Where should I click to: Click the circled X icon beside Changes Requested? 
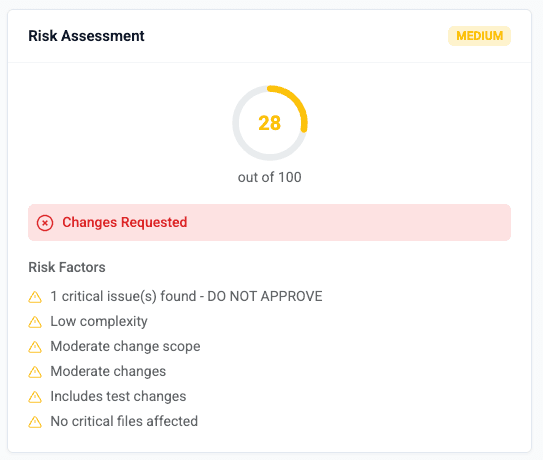tap(45, 223)
